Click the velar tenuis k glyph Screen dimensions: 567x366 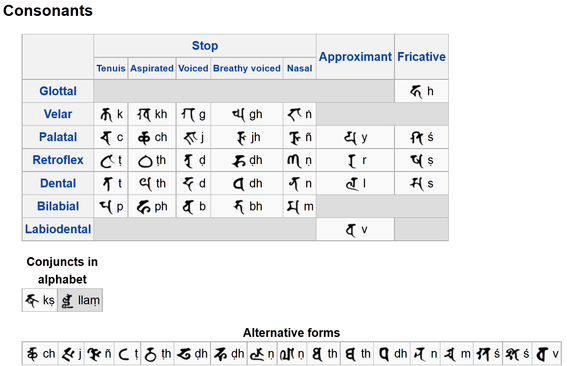click(106, 115)
